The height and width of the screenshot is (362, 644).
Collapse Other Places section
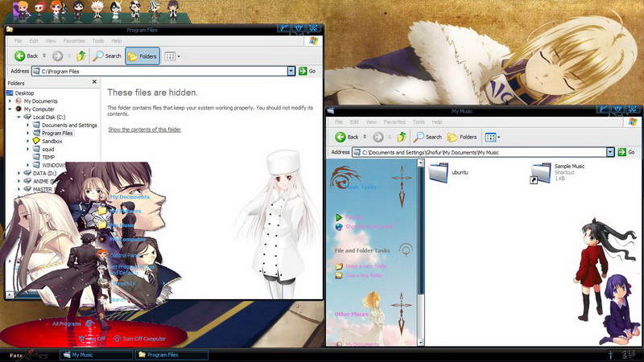pos(401,314)
